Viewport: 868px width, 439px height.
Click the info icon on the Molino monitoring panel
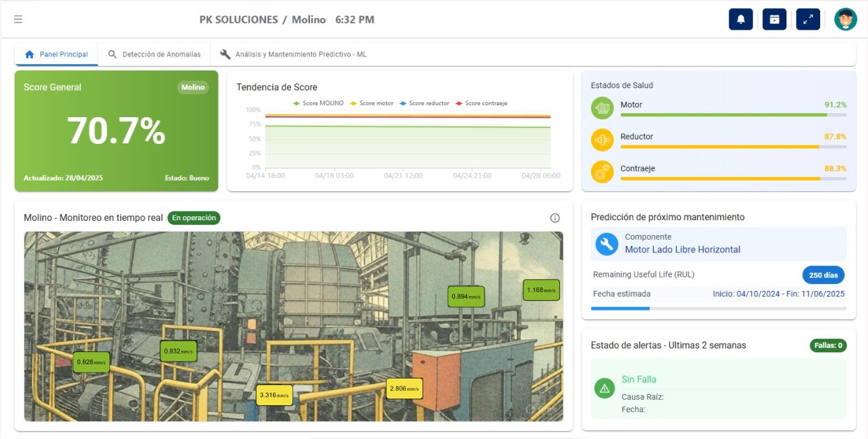[x=555, y=217]
